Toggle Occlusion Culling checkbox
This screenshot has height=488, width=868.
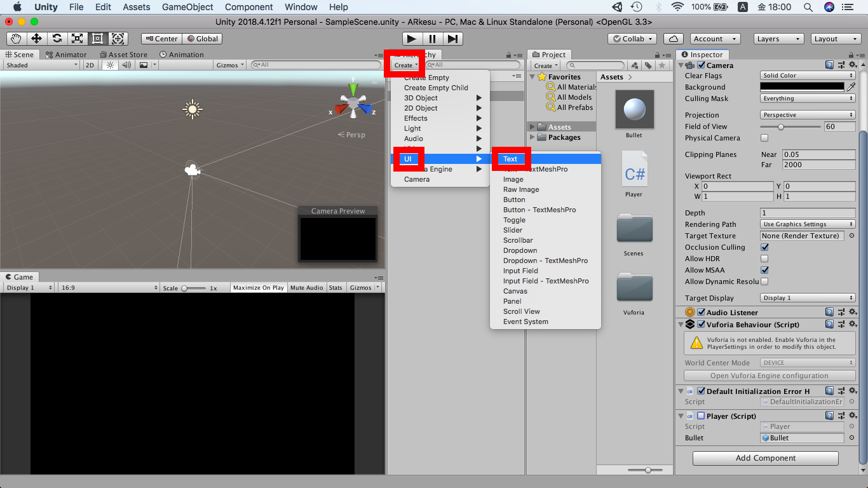point(764,247)
